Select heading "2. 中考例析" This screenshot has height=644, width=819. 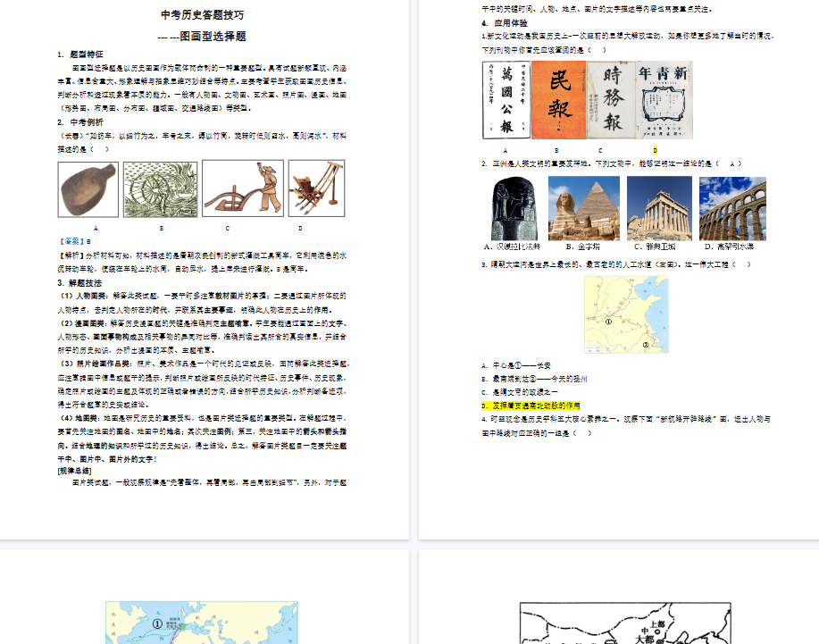80,122
